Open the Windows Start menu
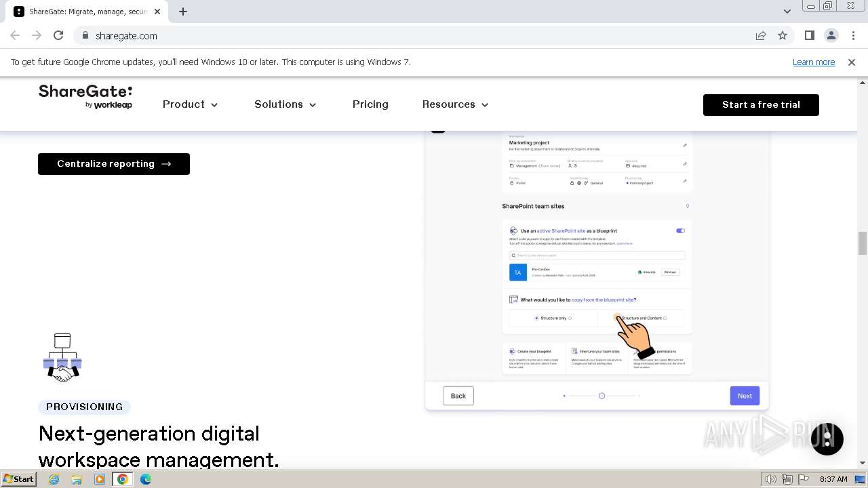Viewport: 868px width, 488px height. [18, 479]
